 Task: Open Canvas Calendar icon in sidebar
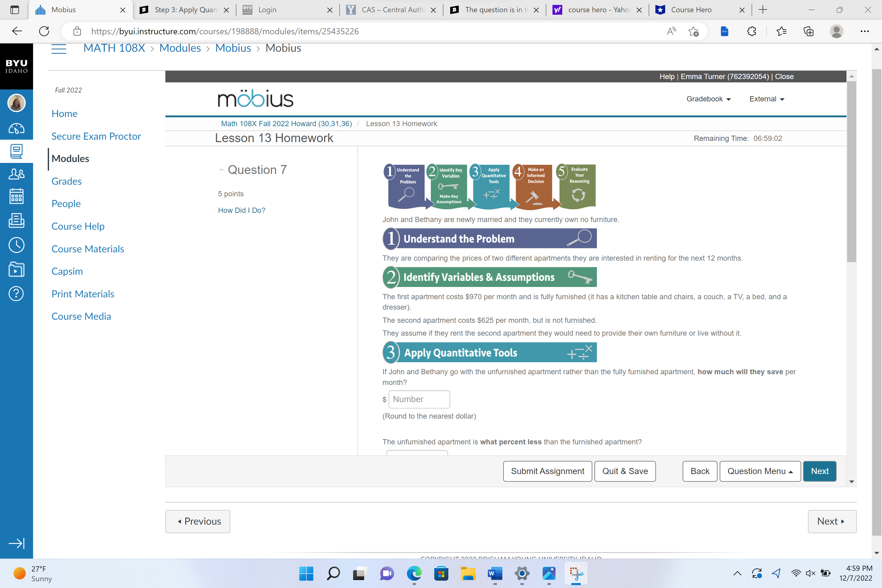(x=16, y=196)
